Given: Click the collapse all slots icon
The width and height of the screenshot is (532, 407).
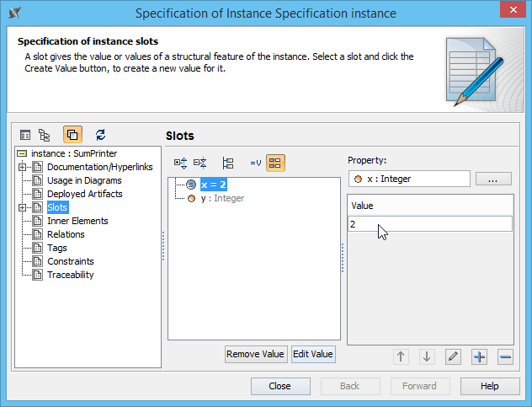Looking at the screenshot, I should click(199, 163).
